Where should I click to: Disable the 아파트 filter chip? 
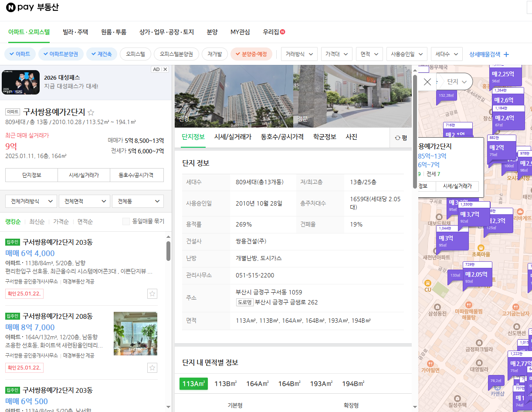pos(20,54)
